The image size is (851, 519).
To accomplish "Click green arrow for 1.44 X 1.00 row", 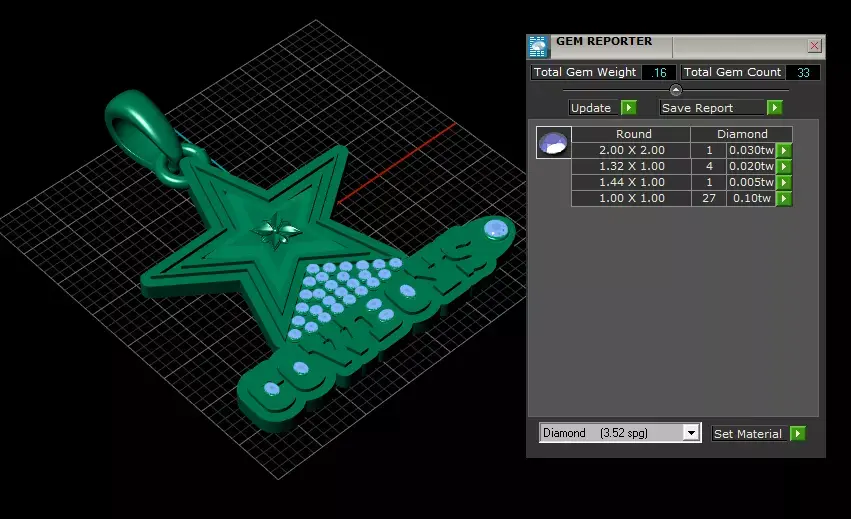I will coord(784,182).
